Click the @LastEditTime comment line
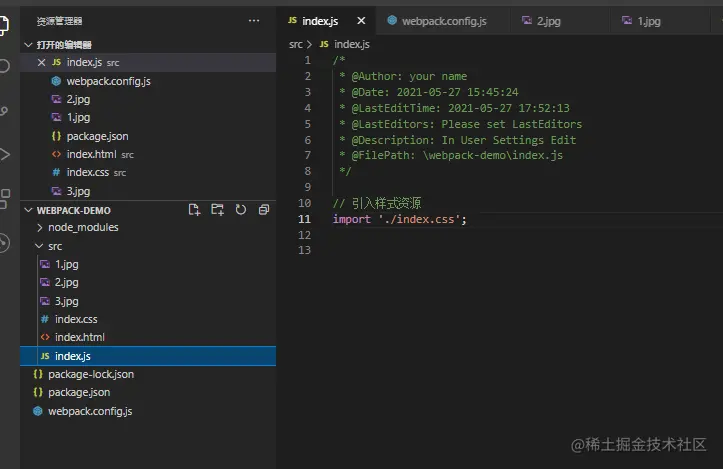This screenshot has width=723, height=469. pyautogui.click(x=454, y=108)
